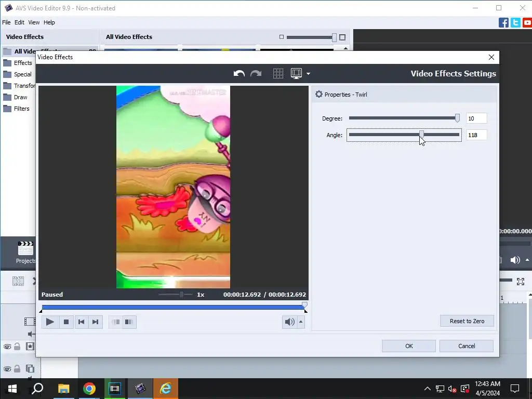532x399 pixels.
Task: Select the Transform folder
Action: (x=19, y=86)
